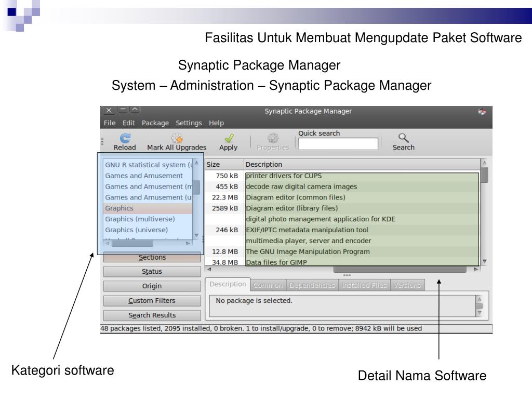
Task: Click category list scroll-up arrow
Action: (x=196, y=163)
